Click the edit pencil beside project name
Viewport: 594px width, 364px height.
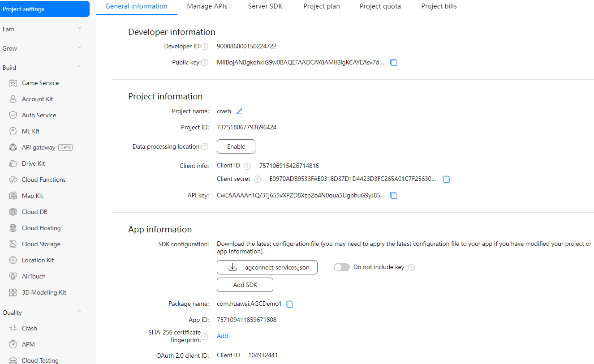tap(240, 111)
